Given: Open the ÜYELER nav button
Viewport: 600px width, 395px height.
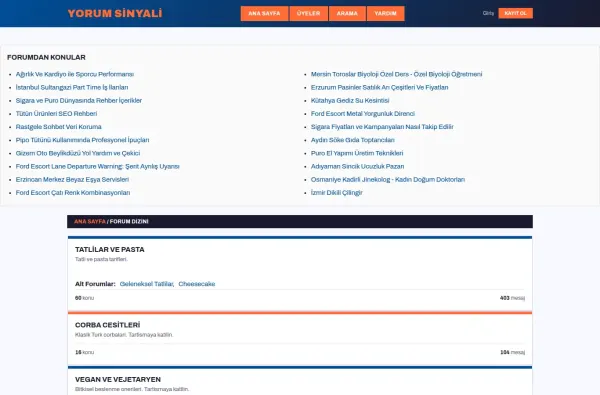Looking at the screenshot, I should coord(308,13).
